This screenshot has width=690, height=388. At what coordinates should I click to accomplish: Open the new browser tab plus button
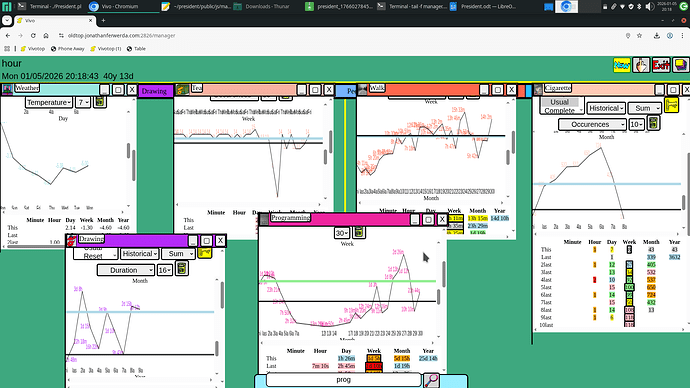[x=103, y=20]
